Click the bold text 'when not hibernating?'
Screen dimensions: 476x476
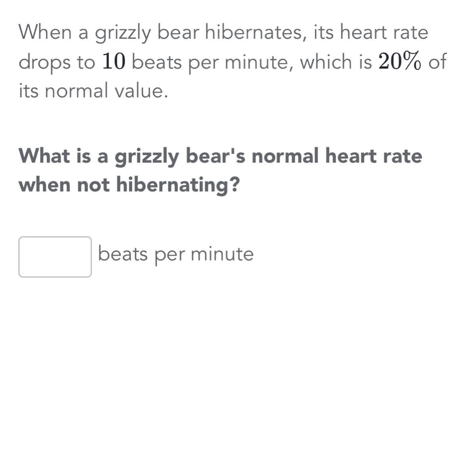(x=129, y=185)
